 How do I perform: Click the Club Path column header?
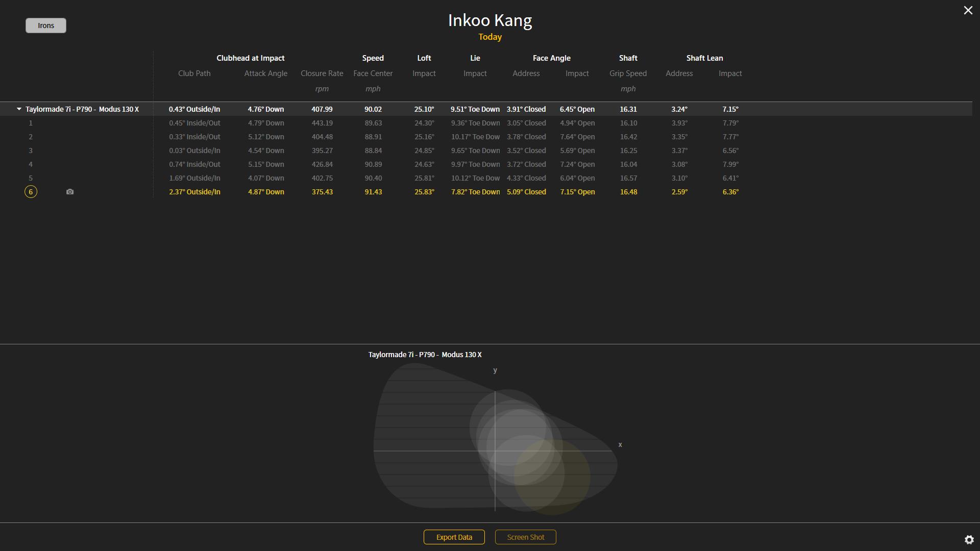coord(194,73)
